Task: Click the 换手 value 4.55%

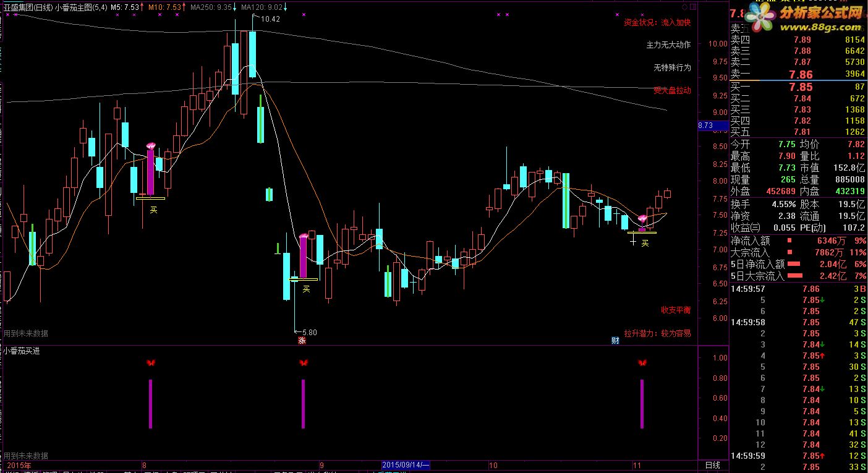Action: pos(783,204)
